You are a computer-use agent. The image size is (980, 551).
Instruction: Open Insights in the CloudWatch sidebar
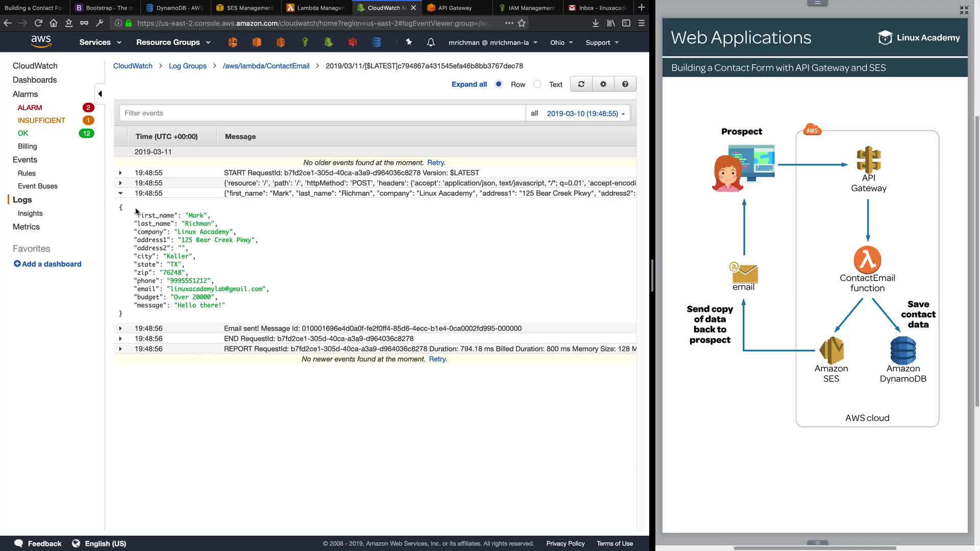coord(30,213)
